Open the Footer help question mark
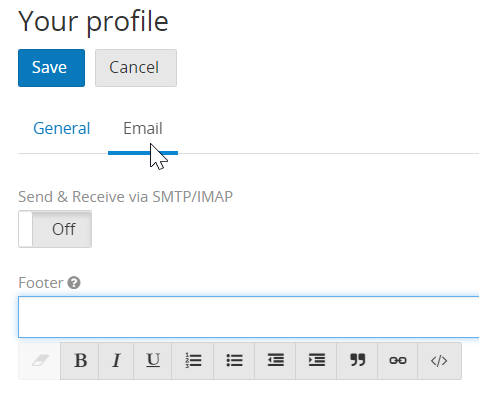Viewport: 479px width, 405px height. pyautogui.click(x=74, y=283)
